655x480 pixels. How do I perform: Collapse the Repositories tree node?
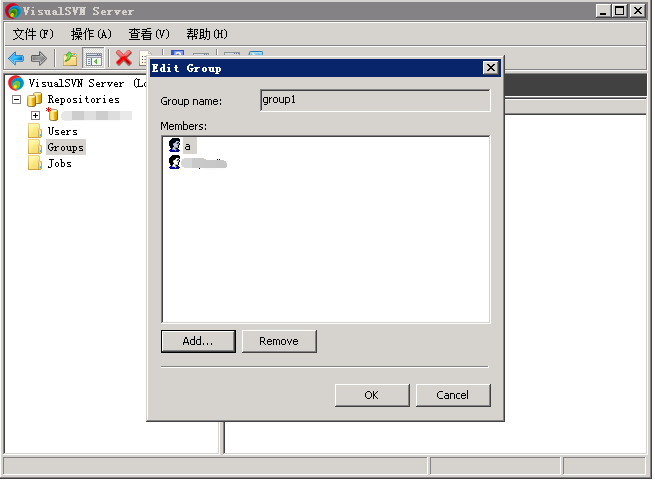click(16, 99)
